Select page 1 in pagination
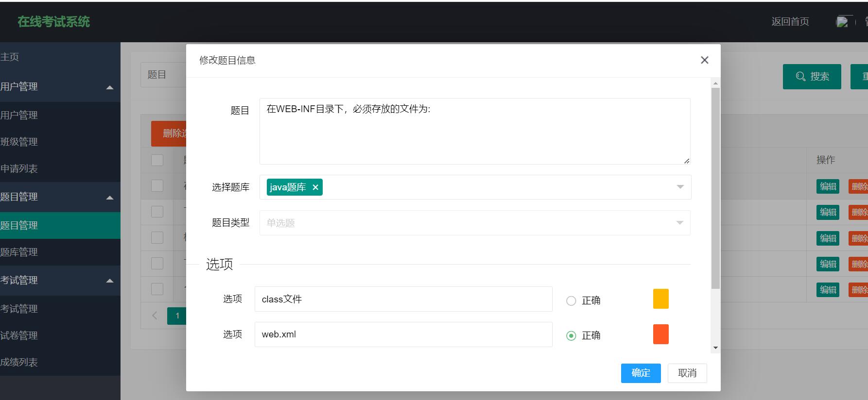Image resolution: width=868 pixels, height=400 pixels. [177, 316]
